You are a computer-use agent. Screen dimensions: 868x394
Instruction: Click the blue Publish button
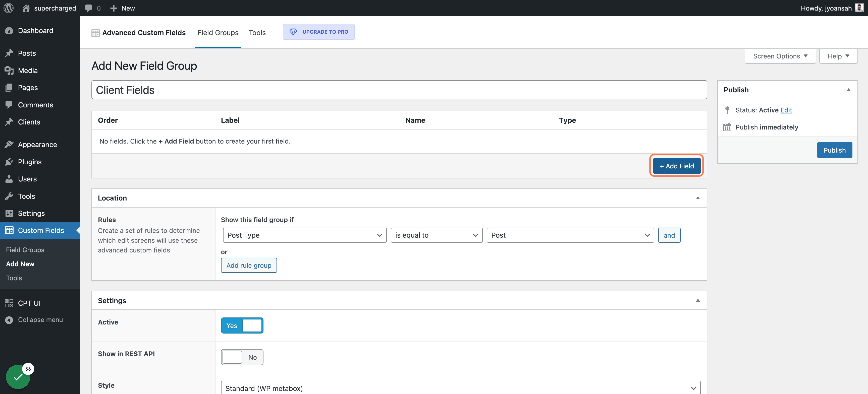click(834, 150)
